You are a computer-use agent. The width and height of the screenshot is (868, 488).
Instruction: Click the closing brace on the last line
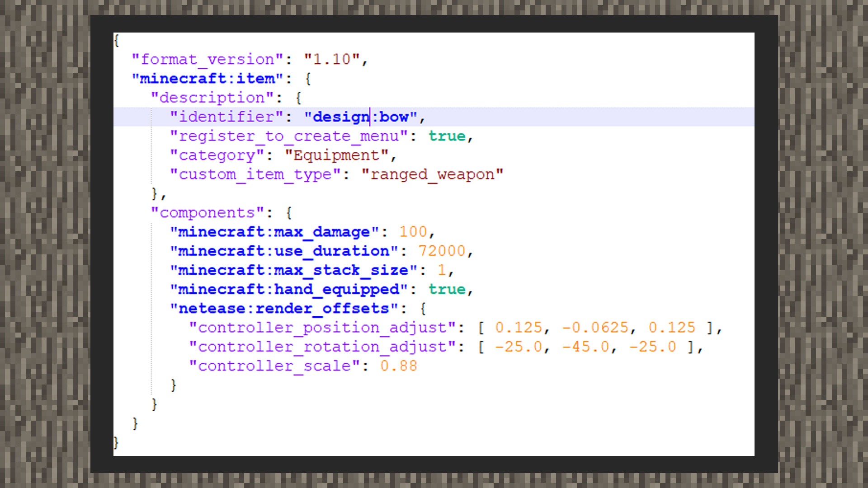[x=116, y=442]
